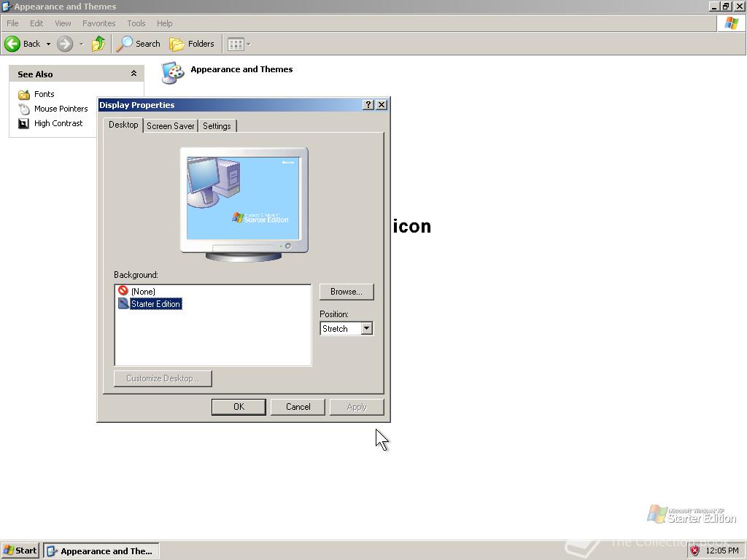Click Appearance and The... taskbar button
The image size is (747, 560).
pos(101,551)
